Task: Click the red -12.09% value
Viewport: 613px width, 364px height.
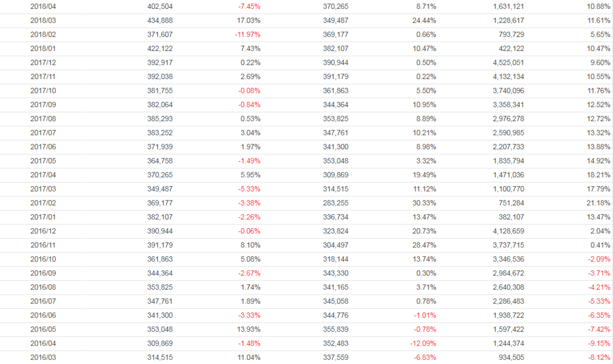Action: point(422,344)
